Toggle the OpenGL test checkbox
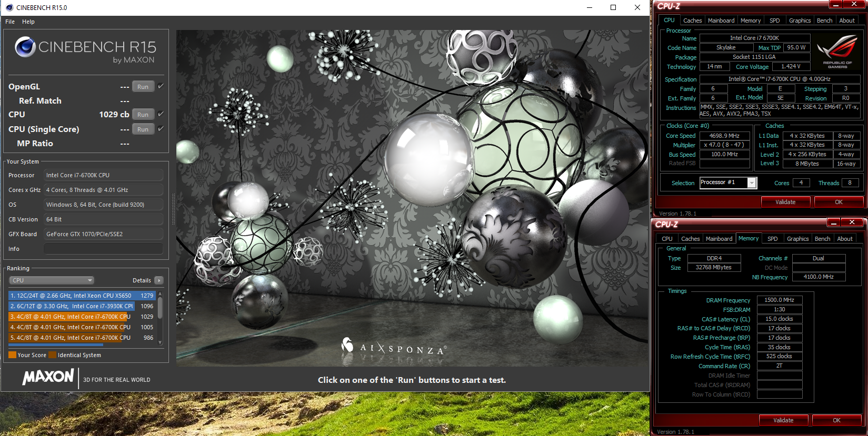This screenshot has width=868, height=436. click(161, 86)
